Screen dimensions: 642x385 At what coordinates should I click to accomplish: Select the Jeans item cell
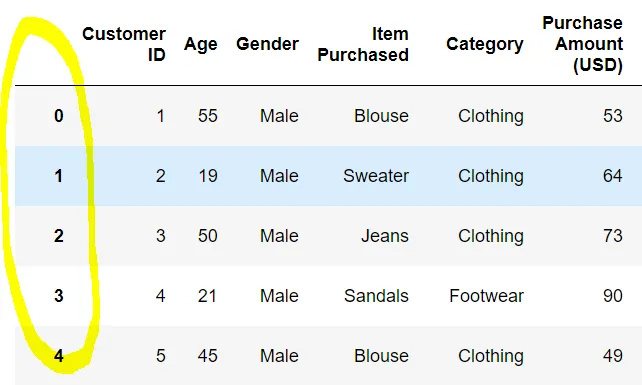385,236
